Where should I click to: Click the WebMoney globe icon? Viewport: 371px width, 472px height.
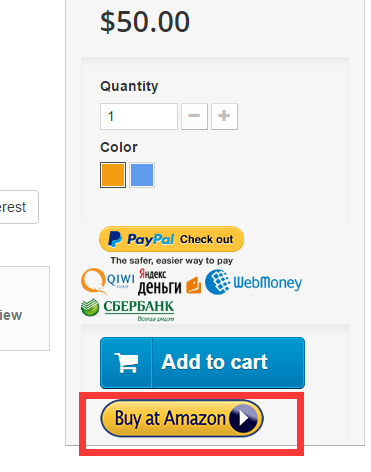[x=217, y=282]
